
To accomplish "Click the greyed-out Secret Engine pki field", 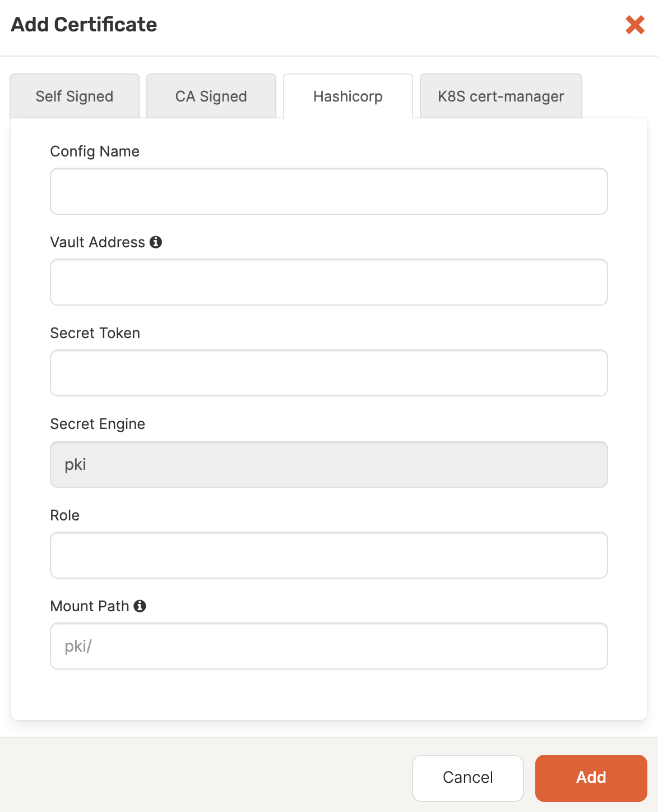I will [x=328, y=464].
